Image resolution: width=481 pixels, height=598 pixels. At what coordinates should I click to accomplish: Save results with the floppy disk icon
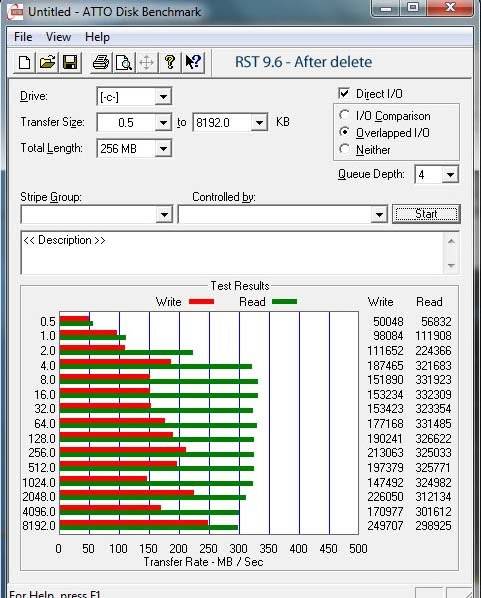coord(69,62)
